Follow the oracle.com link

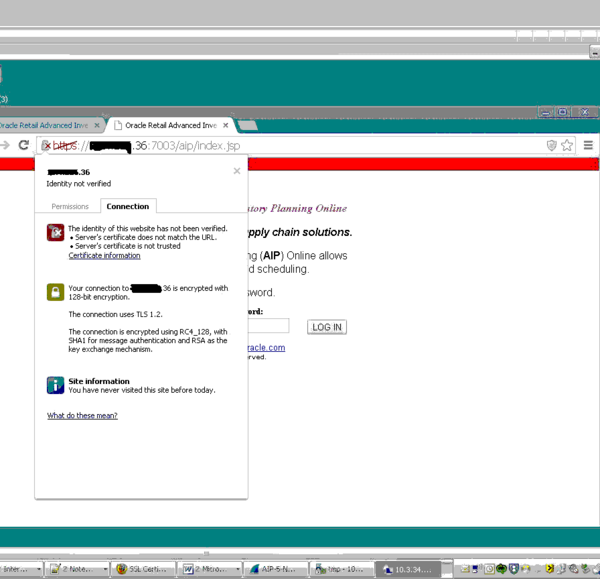click(266, 347)
